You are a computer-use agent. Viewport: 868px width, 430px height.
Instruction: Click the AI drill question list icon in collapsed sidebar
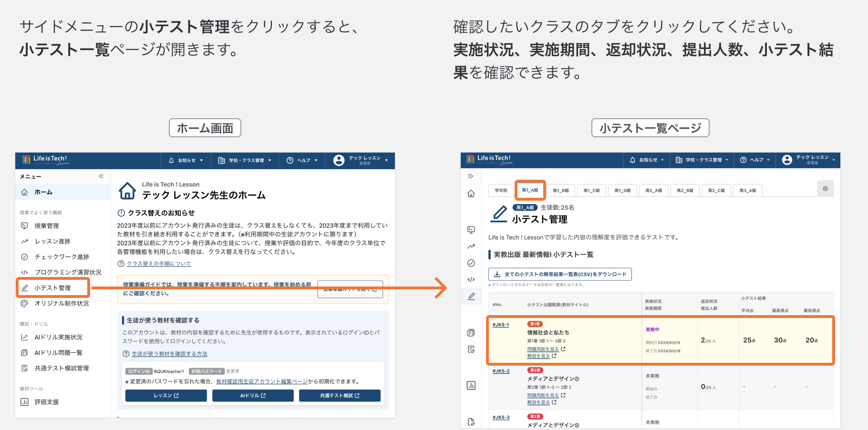pos(471,333)
